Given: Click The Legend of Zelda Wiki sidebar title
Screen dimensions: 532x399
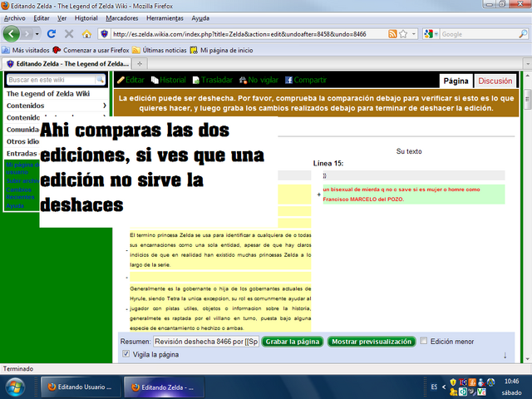Looking at the screenshot, I should point(48,94).
